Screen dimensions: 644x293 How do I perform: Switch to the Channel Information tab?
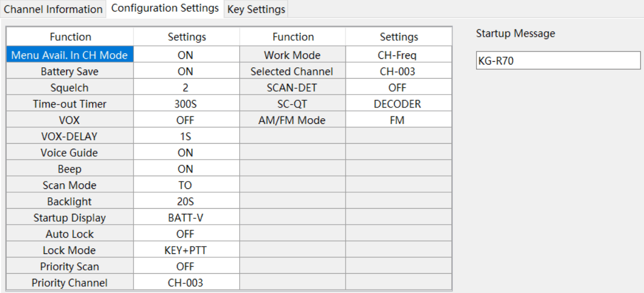click(53, 9)
